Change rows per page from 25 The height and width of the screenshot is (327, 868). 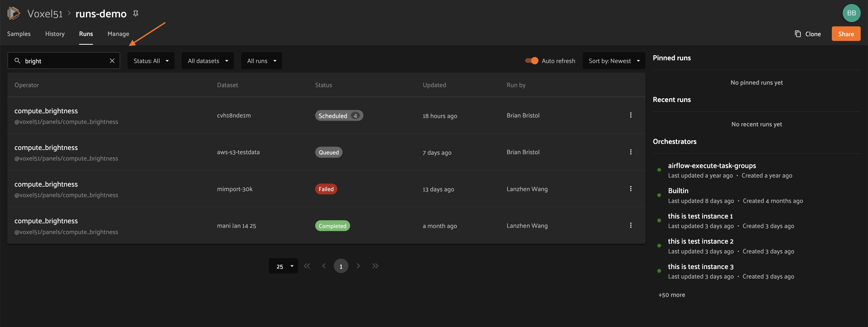[x=283, y=266]
